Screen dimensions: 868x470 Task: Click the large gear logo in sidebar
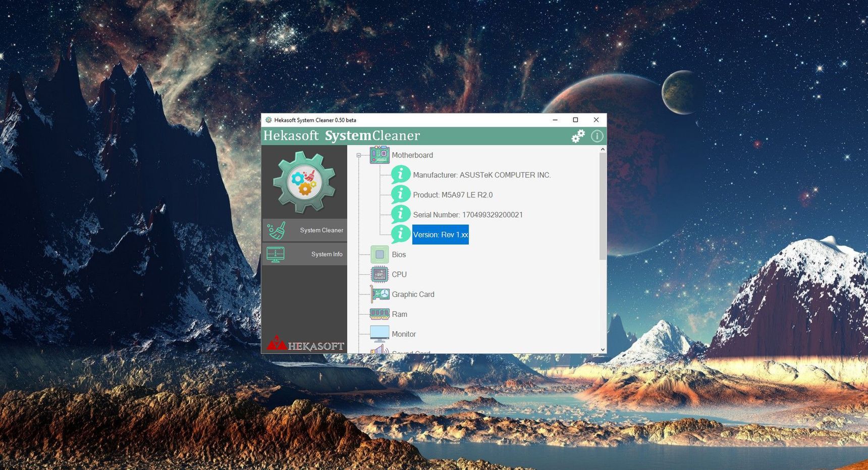pyautogui.click(x=304, y=182)
